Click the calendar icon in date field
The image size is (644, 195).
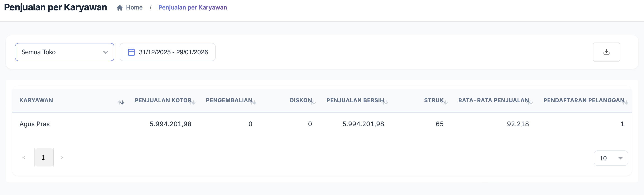[x=131, y=52]
